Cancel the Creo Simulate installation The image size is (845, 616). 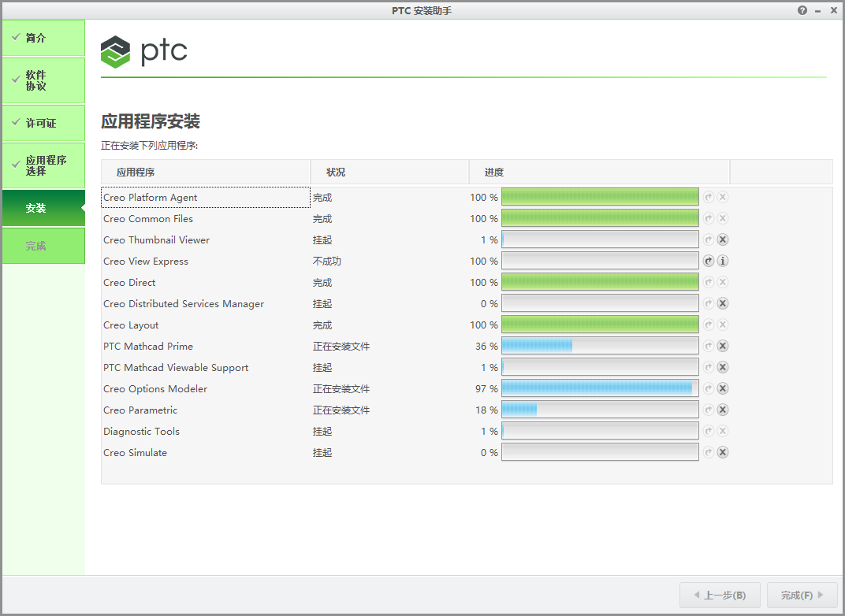(x=723, y=452)
